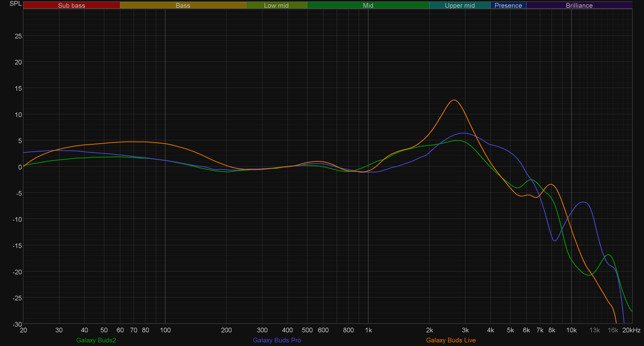Click the orange curve's highest peak
The height and width of the screenshot is (346, 644).
pyautogui.click(x=454, y=100)
